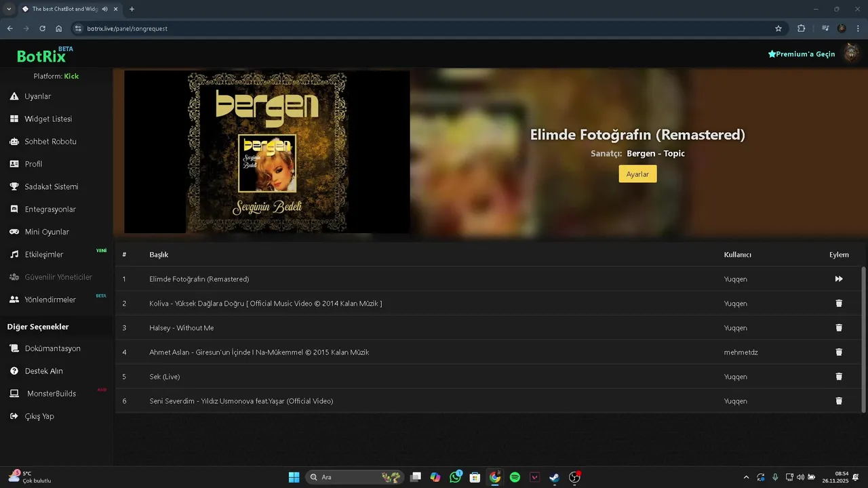868x488 pixels.
Task: Click the Etkileşimler music note icon
Action: (14, 254)
